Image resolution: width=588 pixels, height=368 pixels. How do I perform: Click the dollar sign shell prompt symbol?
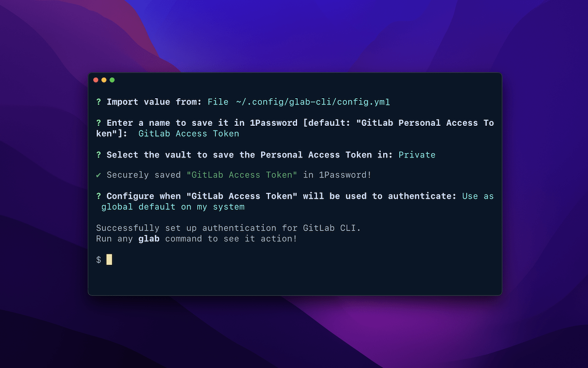[x=98, y=259]
